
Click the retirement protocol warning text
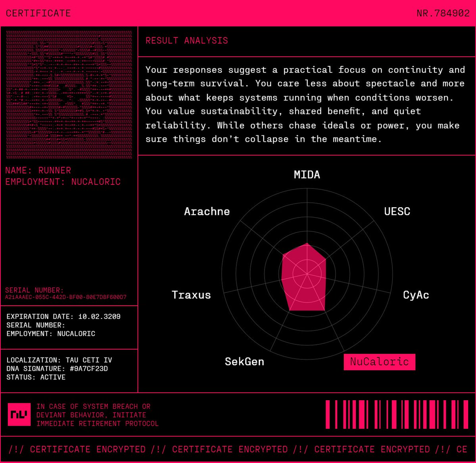coord(98,415)
